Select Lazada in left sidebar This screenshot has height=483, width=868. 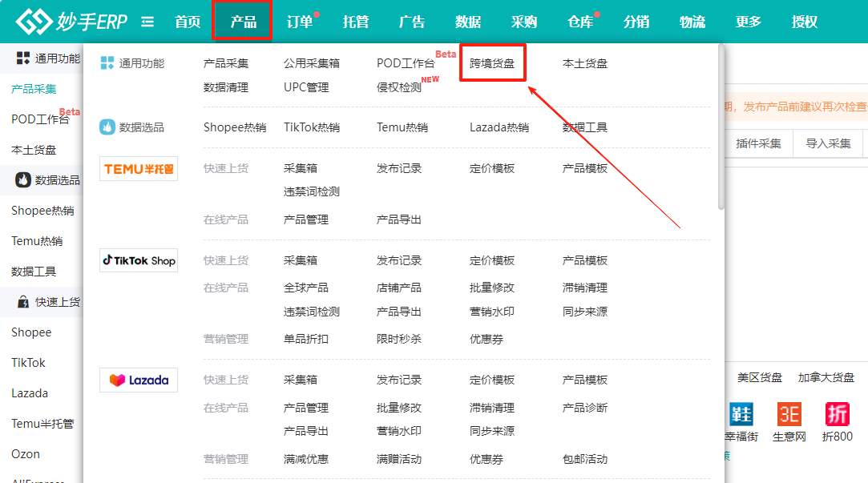coord(30,392)
